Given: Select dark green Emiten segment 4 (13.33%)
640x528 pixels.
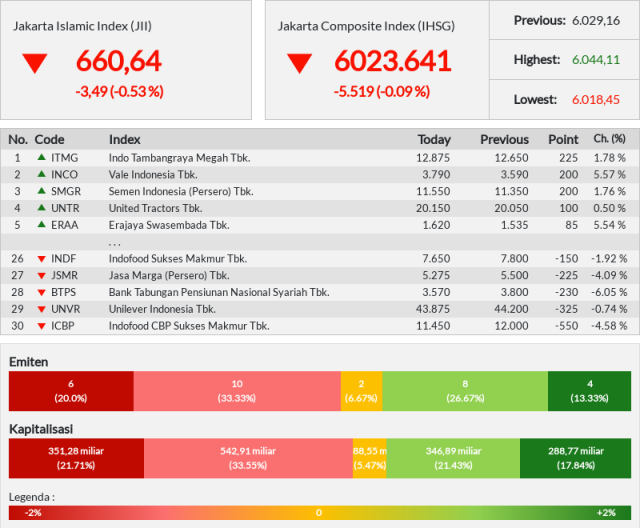Looking at the screenshot, I should click(x=589, y=391).
